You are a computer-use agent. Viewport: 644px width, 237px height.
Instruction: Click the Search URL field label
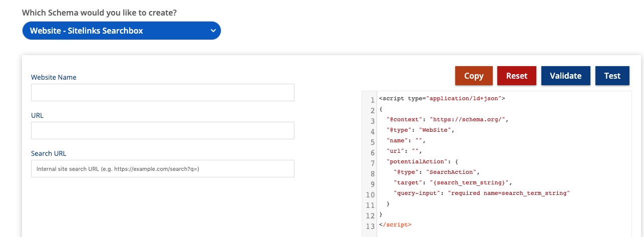49,153
